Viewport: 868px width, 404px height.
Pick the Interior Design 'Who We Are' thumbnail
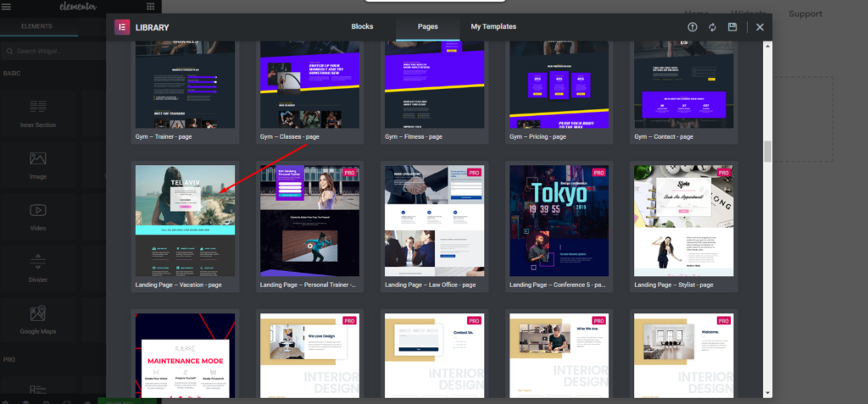click(559, 355)
